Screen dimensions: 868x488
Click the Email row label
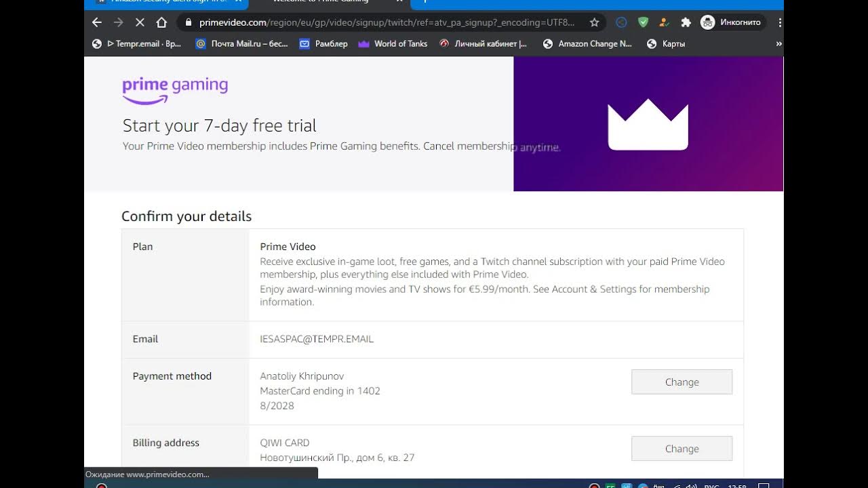(145, 339)
